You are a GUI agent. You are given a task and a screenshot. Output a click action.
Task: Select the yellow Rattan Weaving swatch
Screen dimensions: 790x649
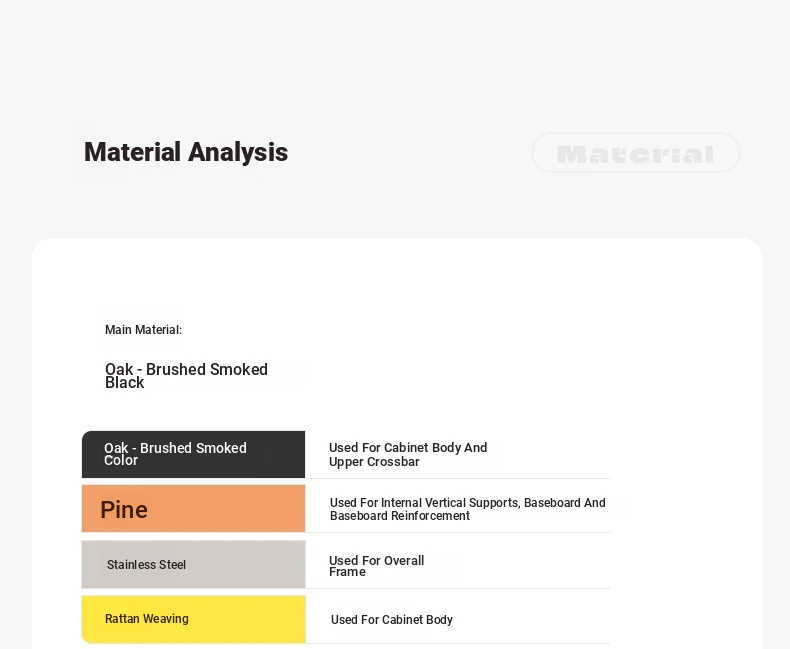coord(193,619)
